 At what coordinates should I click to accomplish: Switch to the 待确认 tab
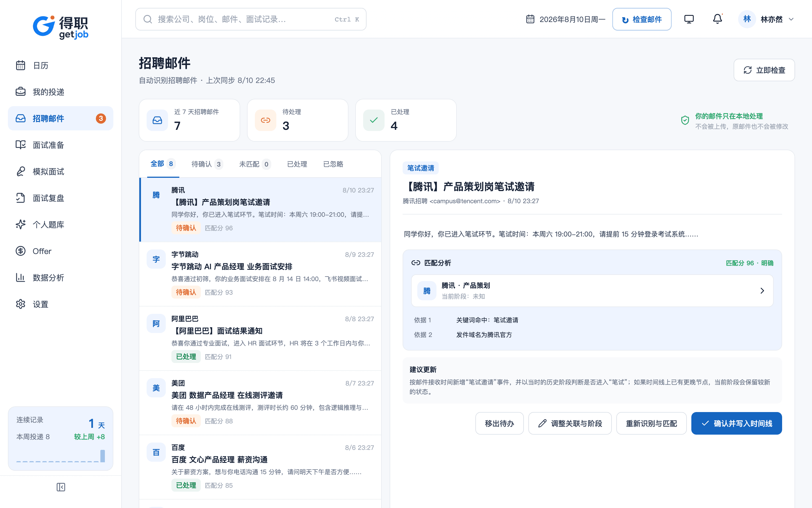(207, 164)
